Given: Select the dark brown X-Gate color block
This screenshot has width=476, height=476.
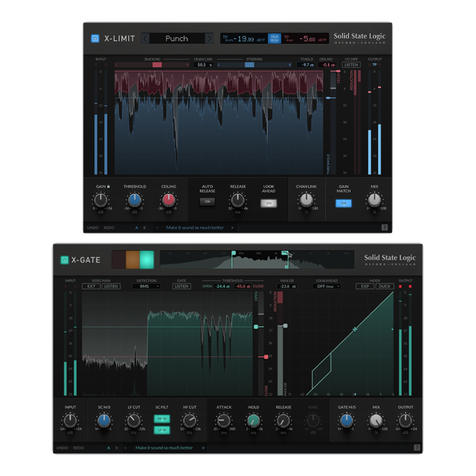Looking at the screenshot, I should pos(119,260).
